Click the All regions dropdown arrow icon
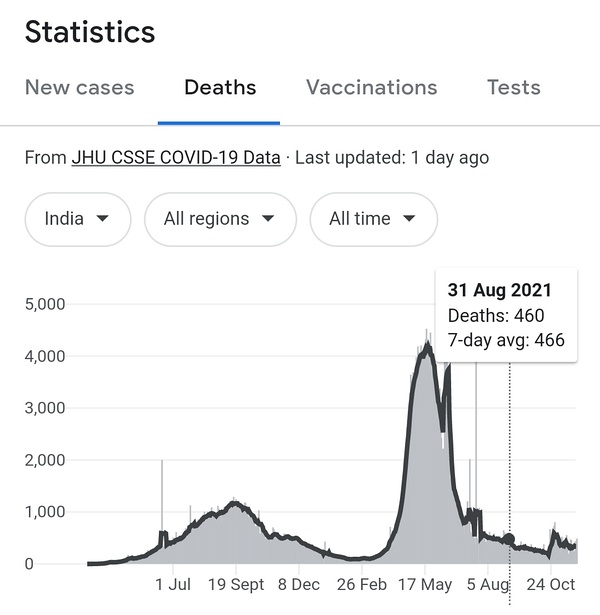Screen dimensions: 600x615 268,219
